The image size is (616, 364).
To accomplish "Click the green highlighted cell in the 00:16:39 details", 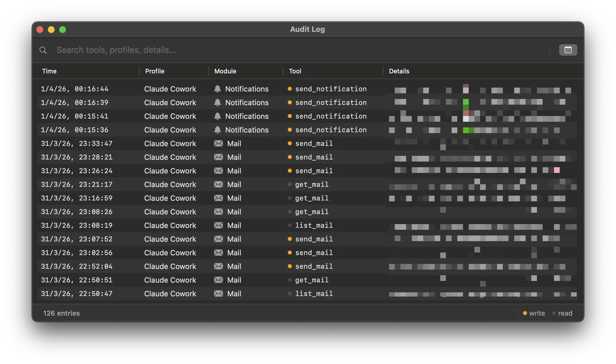I will pos(466,102).
